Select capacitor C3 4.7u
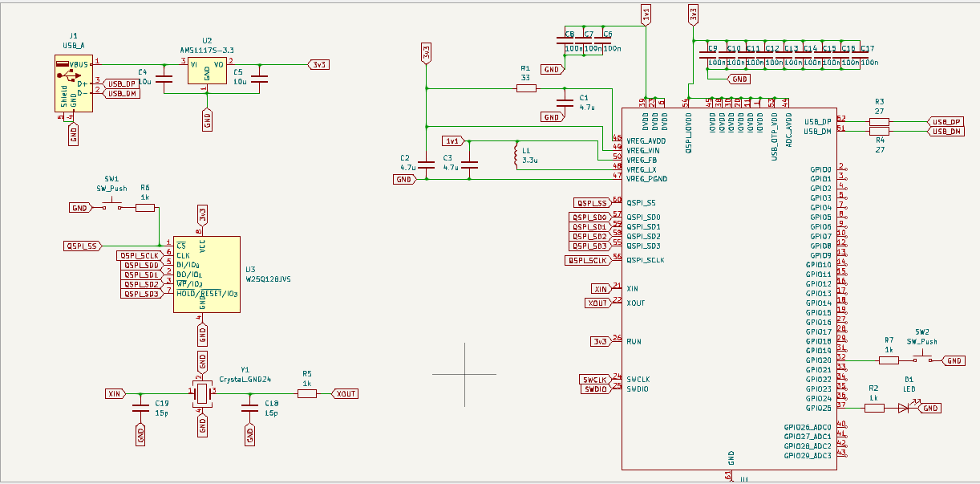The image size is (980, 484). pyautogui.click(x=469, y=165)
